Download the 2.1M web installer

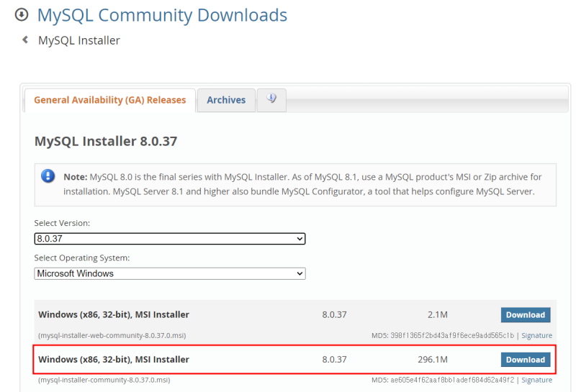pos(526,315)
